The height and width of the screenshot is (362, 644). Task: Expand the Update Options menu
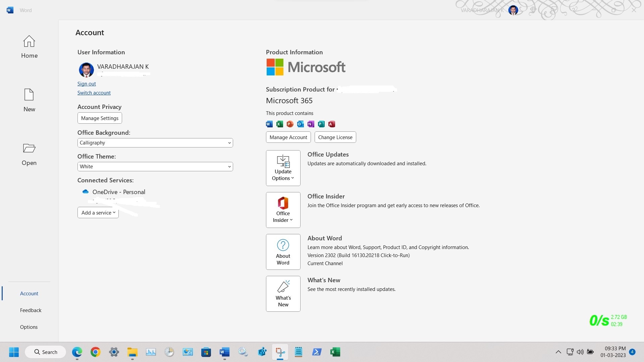[283, 168]
